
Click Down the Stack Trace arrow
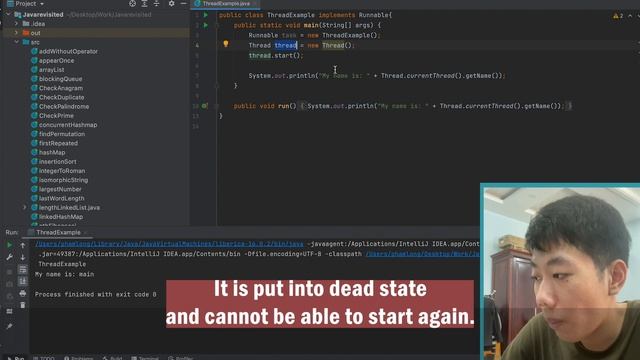[23, 257]
